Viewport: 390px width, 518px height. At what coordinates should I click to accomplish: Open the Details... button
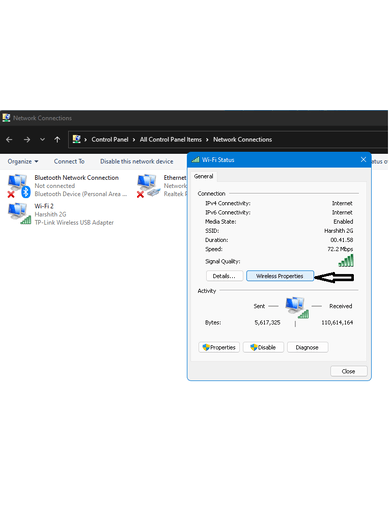[x=224, y=276]
